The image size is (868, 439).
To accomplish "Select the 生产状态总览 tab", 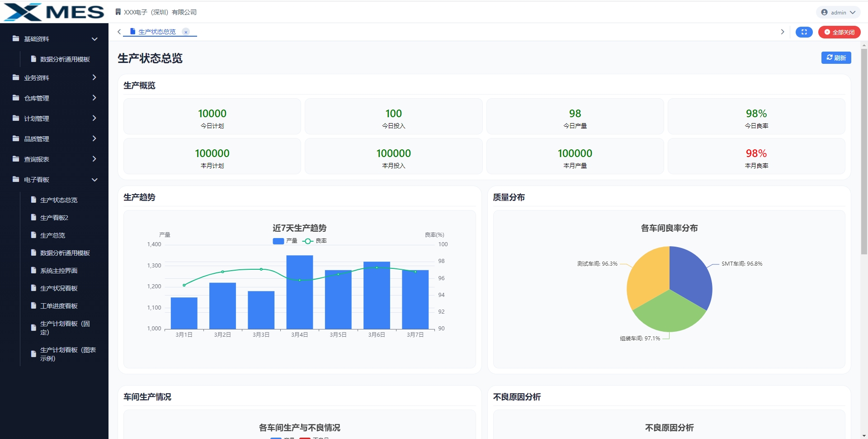I will point(157,32).
